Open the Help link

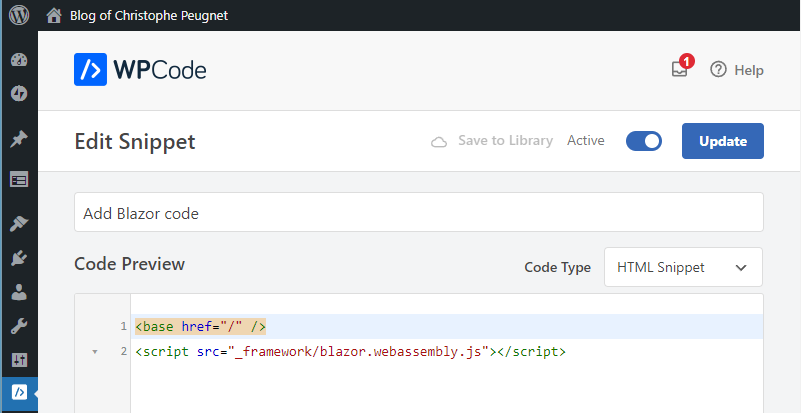pos(737,70)
